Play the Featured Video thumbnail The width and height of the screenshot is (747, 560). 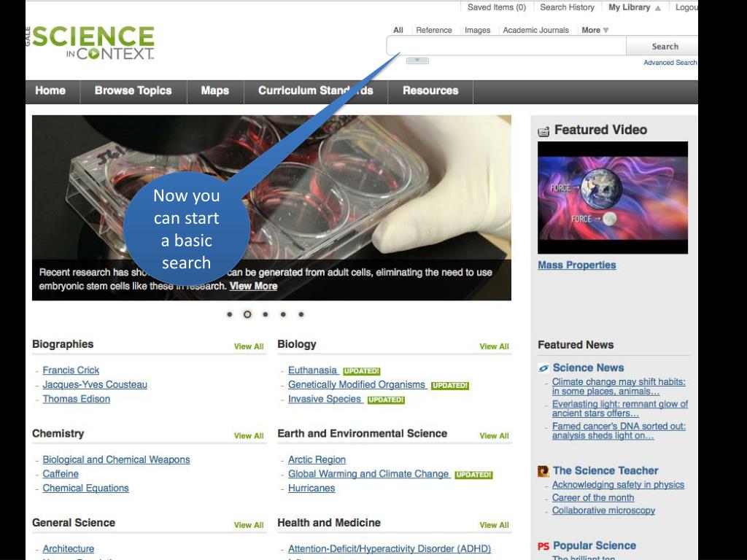(x=613, y=198)
